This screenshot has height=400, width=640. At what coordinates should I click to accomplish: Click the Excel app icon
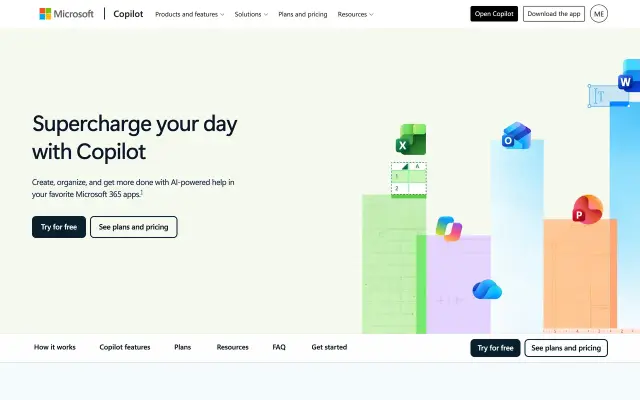(x=411, y=140)
